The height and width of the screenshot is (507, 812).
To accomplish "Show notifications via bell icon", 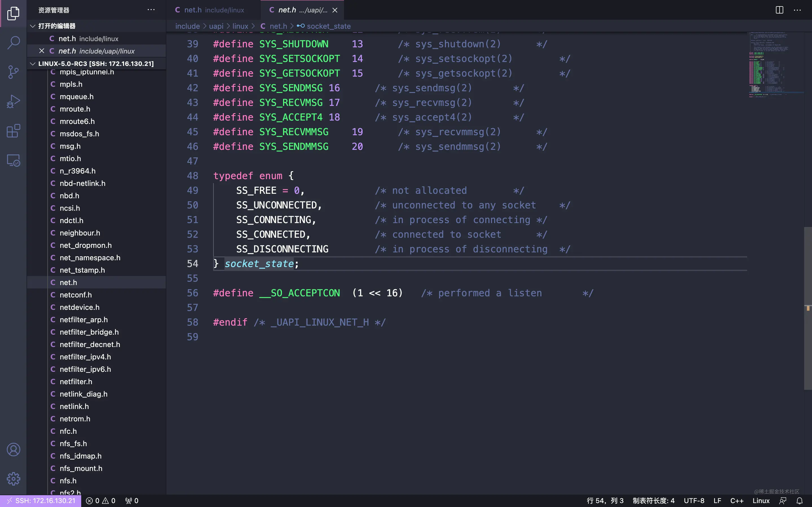I will coord(800,501).
